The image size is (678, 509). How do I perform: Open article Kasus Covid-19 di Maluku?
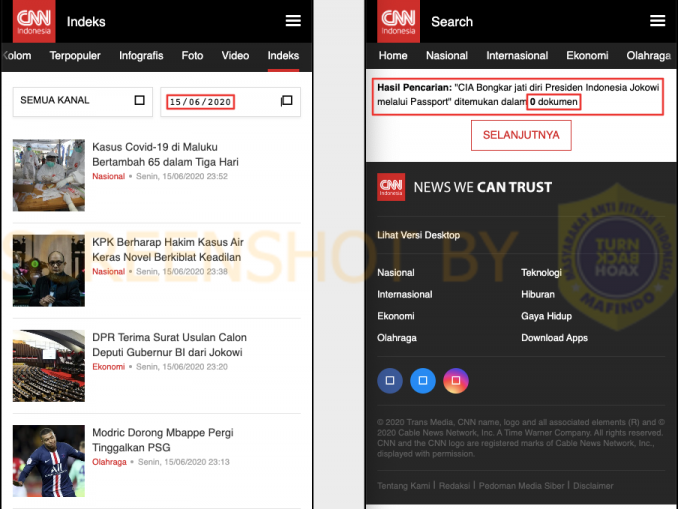pos(165,154)
